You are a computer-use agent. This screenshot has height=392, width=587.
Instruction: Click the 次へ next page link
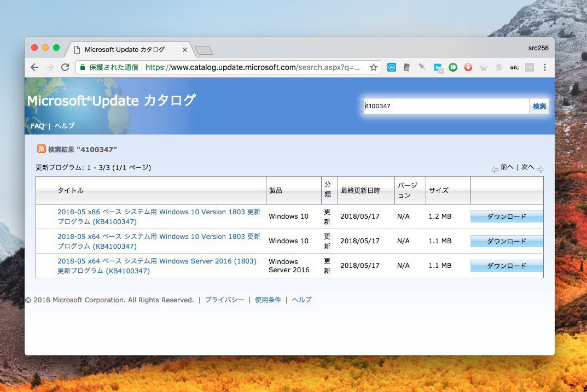pos(527,167)
